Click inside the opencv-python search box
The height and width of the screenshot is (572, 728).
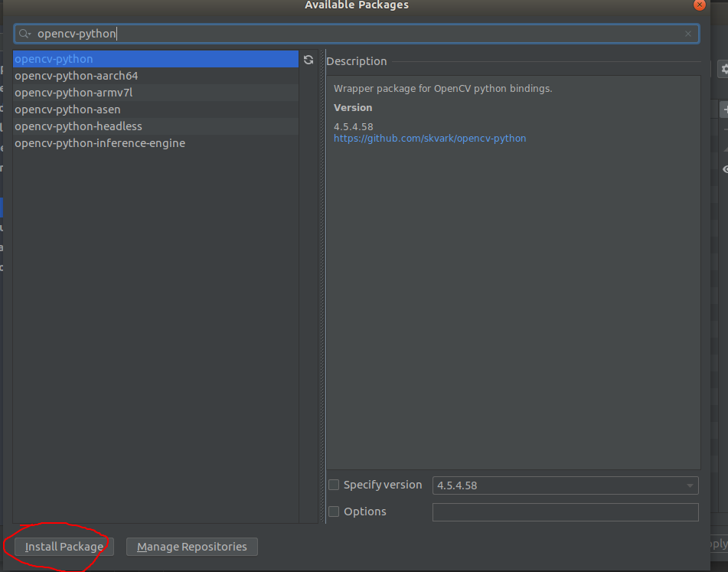(357, 34)
